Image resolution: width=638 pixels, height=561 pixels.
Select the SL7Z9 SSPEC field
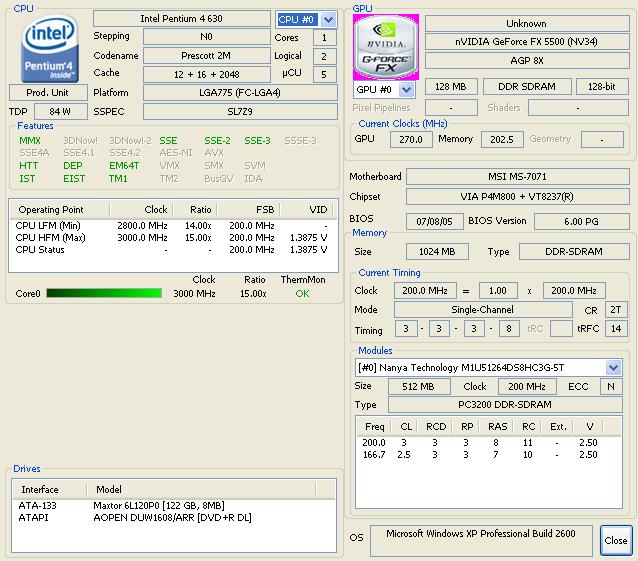point(240,111)
